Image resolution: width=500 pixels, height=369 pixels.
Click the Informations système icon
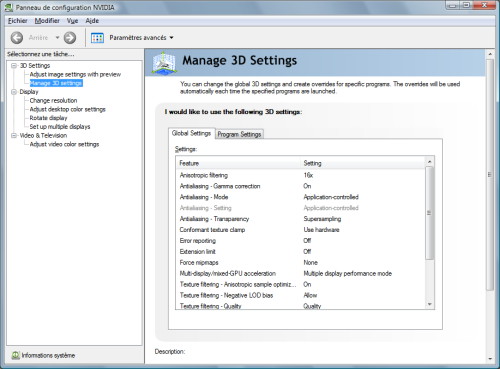pos(15,355)
